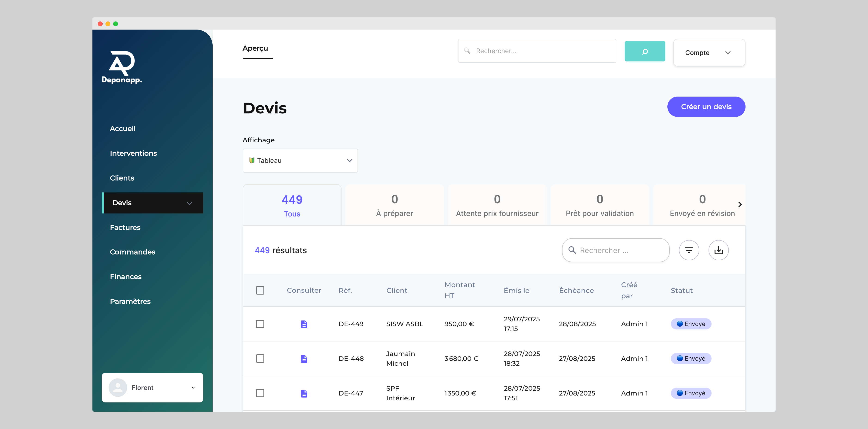Select Attente prix fournisseur tab
Screen dimensions: 868x429
(497, 205)
